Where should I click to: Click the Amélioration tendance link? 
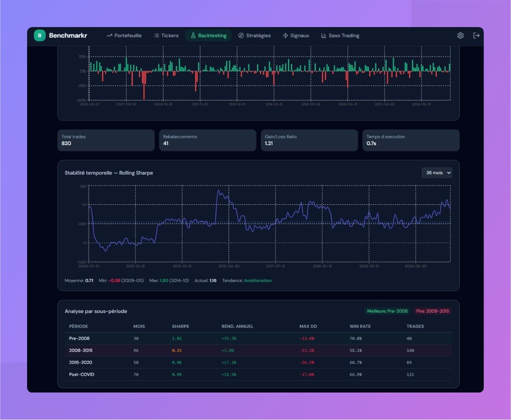click(x=258, y=280)
